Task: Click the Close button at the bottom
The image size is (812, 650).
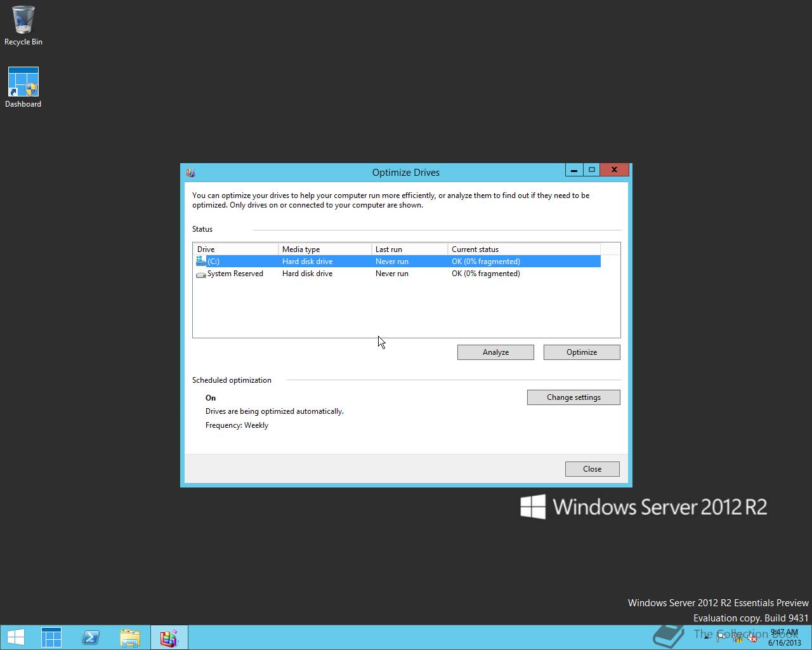Action: (x=592, y=469)
